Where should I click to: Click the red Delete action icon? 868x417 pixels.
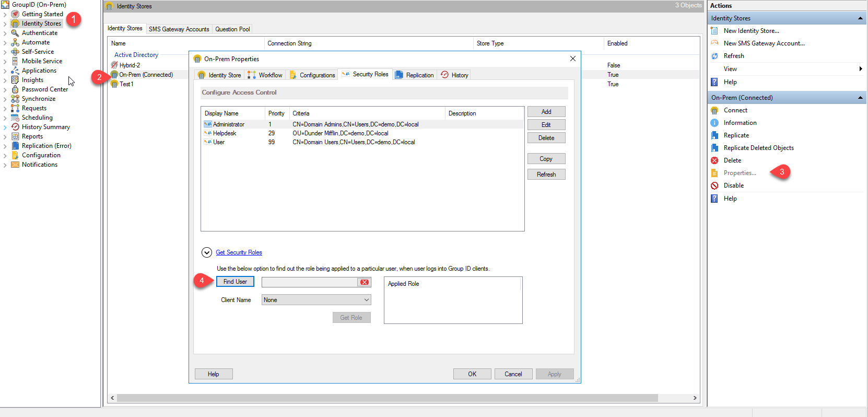point(714,160)
